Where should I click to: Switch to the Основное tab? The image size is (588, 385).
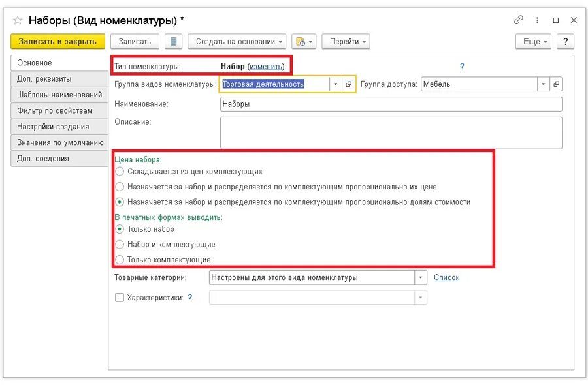(59, 63)
